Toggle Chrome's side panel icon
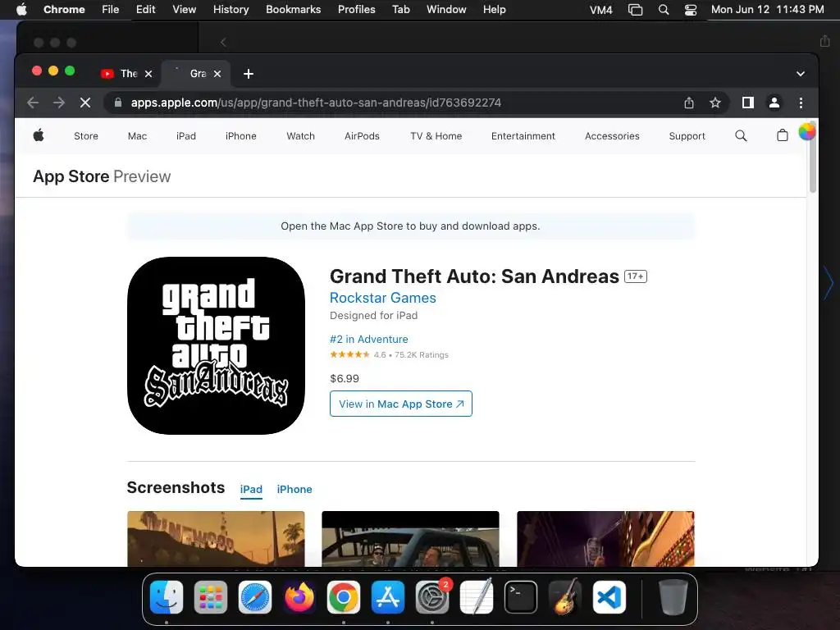The height and width of the screenshot is (630, 840). [748, 103]
